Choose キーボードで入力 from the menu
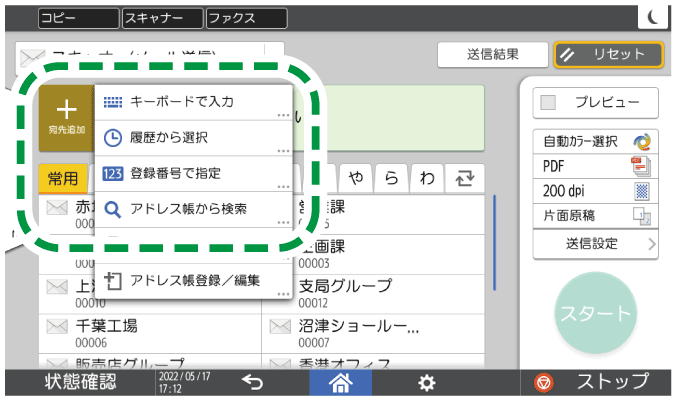This screenshot has height=400, width=676. (x=194, y=102)
